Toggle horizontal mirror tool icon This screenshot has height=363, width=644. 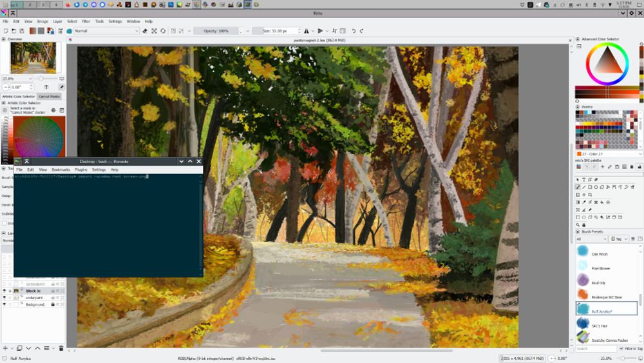coord(307,31)
